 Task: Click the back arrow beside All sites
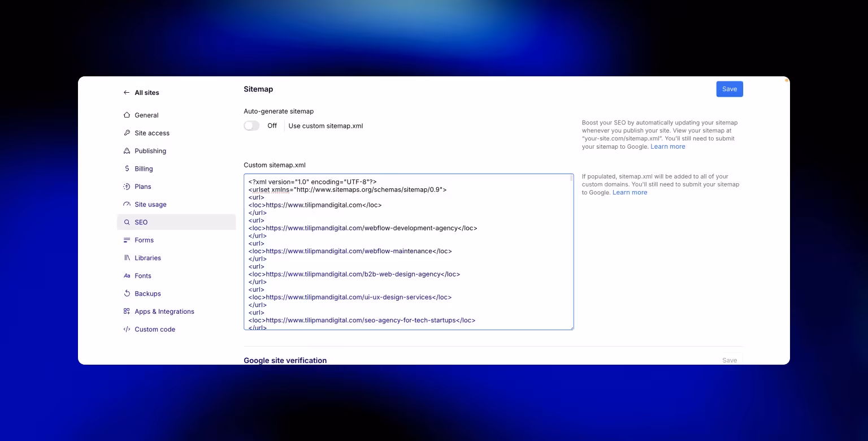[127, 93]
